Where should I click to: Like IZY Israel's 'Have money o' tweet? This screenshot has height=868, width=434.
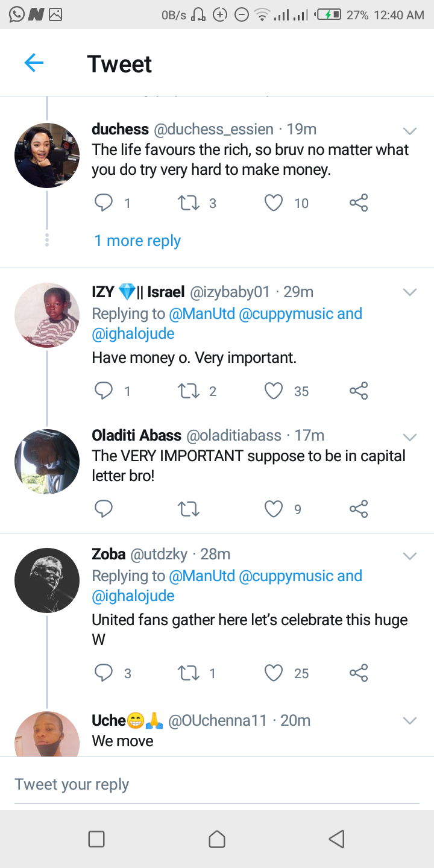274,391
